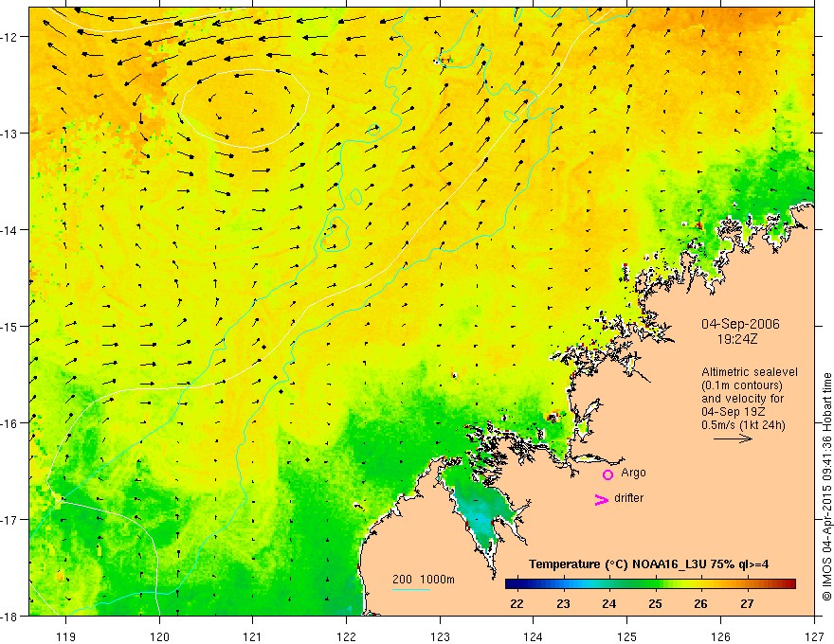This screenshot has width=834, height=644.
Task: Click the '200 1000m' depth label
Action: point(424,580)
